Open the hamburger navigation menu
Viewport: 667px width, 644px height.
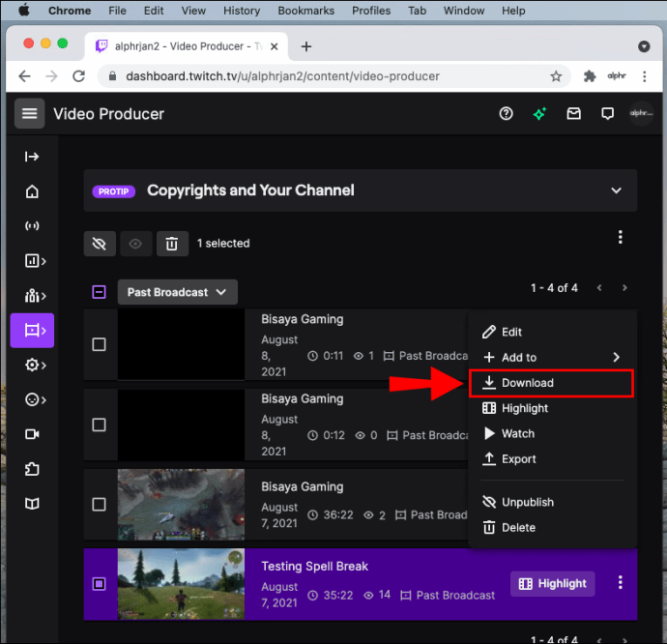(29, 114)
